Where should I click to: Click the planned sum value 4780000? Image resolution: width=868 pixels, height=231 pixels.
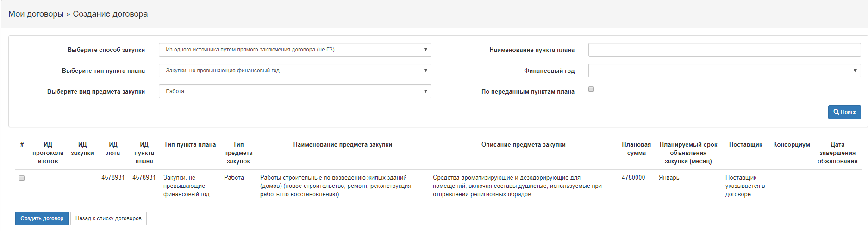pos(633,178)
